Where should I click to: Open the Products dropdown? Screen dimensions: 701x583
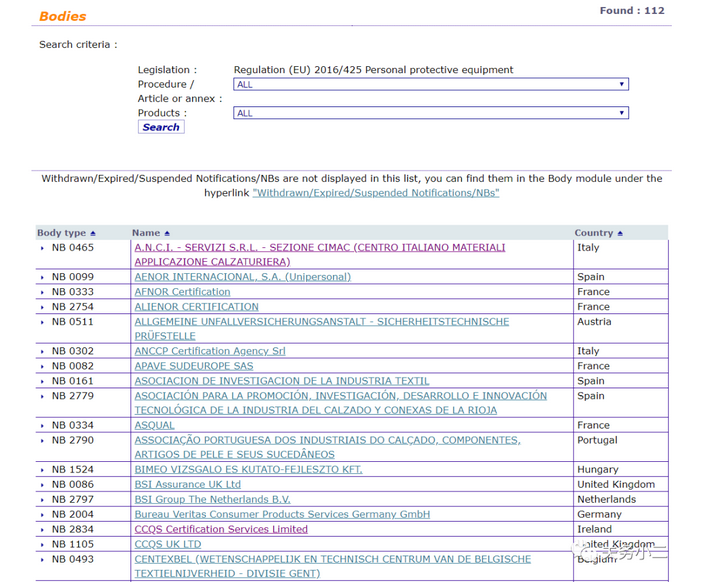pos(430,114)
